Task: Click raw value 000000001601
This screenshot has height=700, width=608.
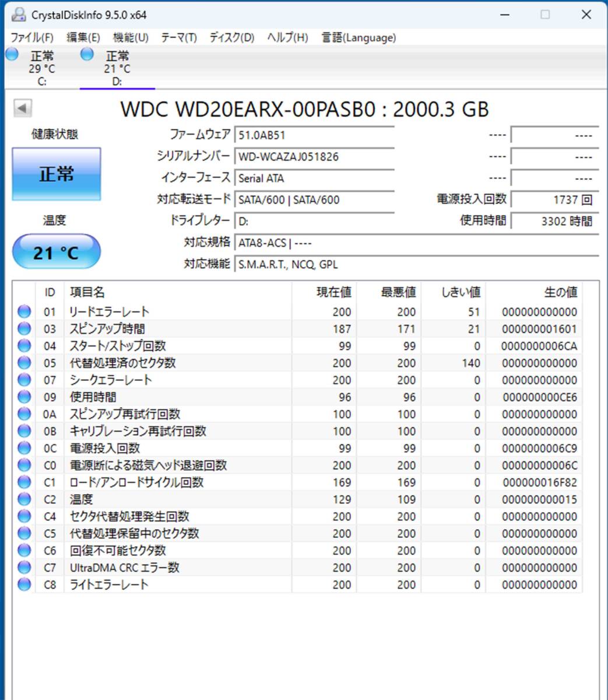Action: pyautogui.click(x=539, y=328)
